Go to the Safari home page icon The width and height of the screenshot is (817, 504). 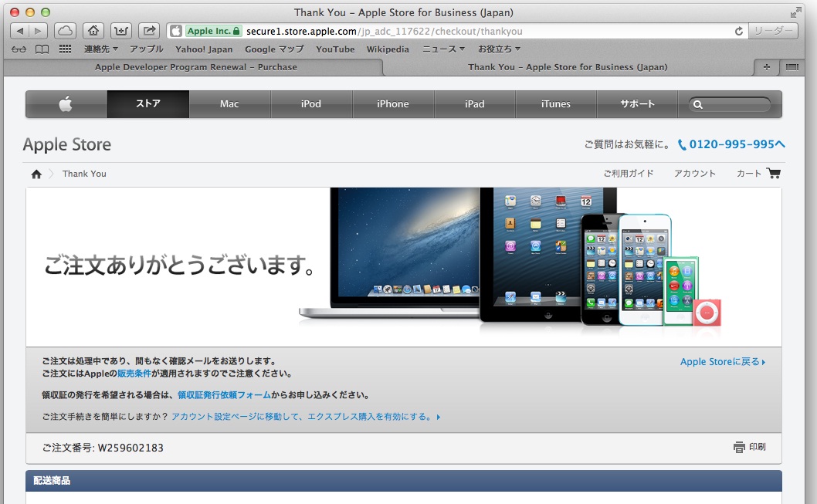click(93, 31)
